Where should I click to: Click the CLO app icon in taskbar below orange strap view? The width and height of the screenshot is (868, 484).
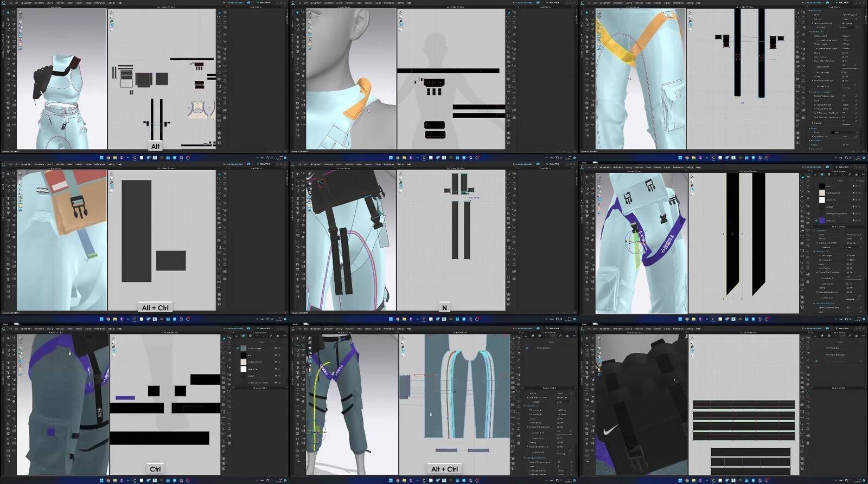[713, 158]
